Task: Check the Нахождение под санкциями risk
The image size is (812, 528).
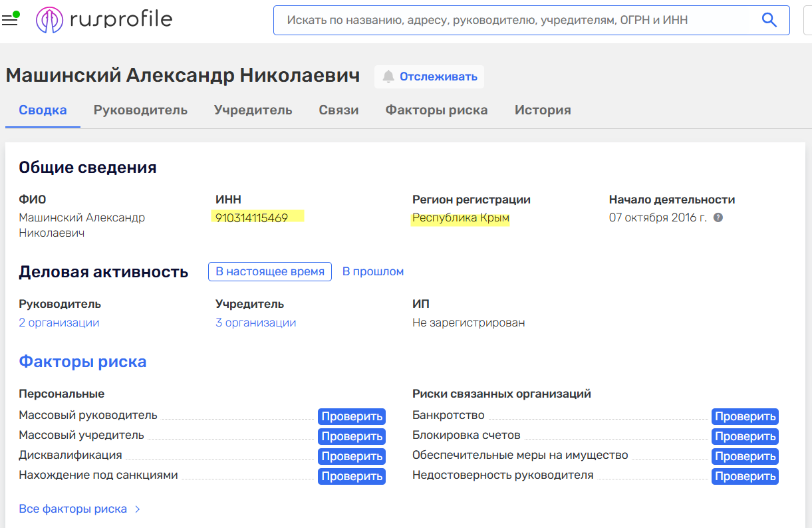Action: point(352,476)
